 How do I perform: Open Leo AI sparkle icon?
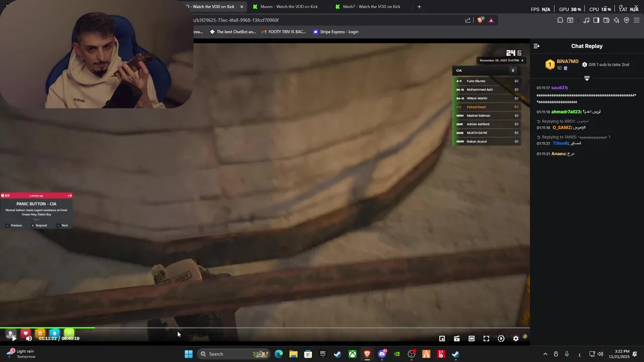(616, 20)
